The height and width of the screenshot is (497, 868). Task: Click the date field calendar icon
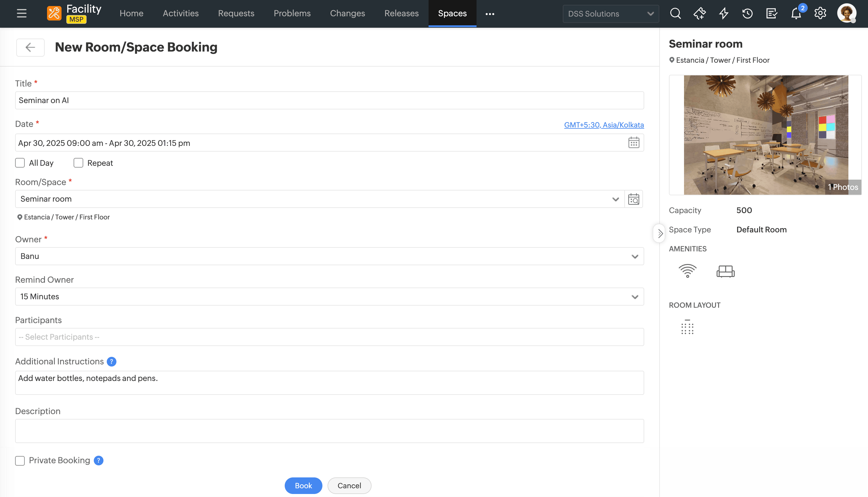tap(633, 143)
